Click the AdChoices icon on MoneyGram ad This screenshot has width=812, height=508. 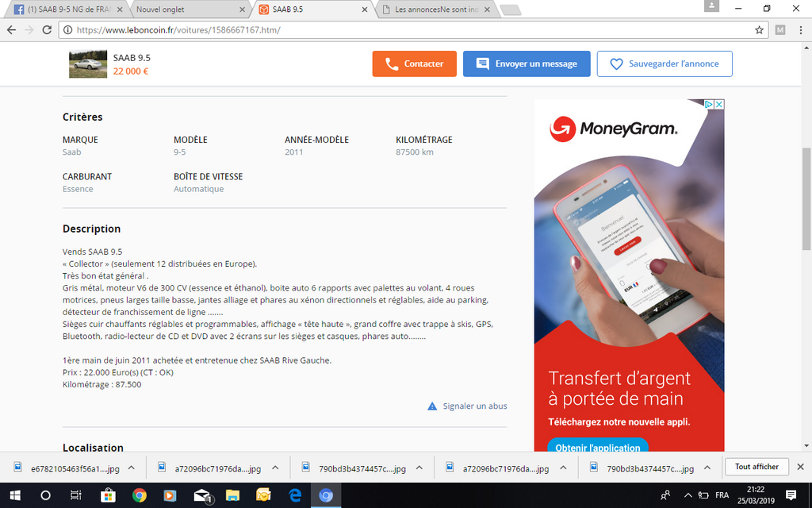pyautogui.click(x=709, y=104)
